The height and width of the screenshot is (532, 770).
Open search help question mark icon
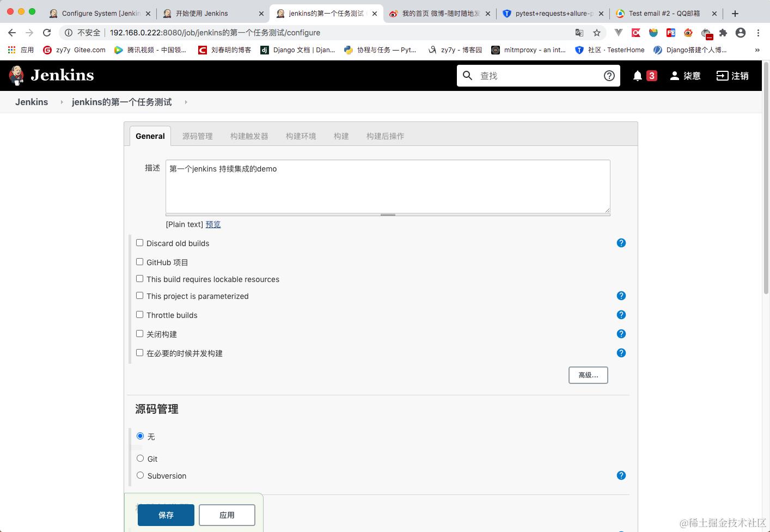pyautogui.click(x=609, y=76)
